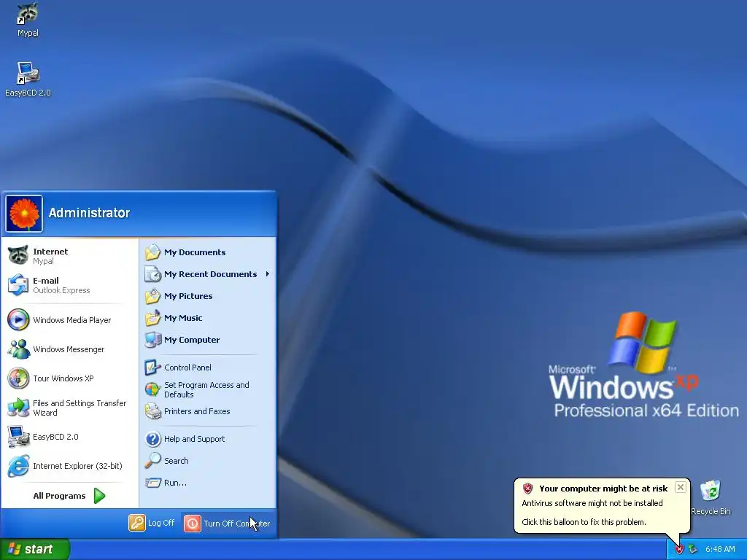Click the Windows Messenger people icon

[x=18, y=349]
